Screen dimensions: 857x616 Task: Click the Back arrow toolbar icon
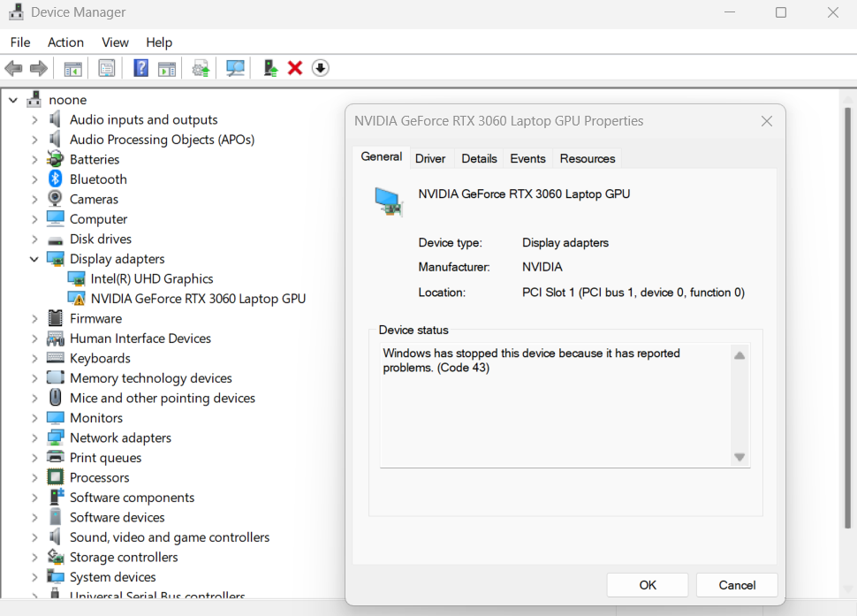click(x=13, y=68)
